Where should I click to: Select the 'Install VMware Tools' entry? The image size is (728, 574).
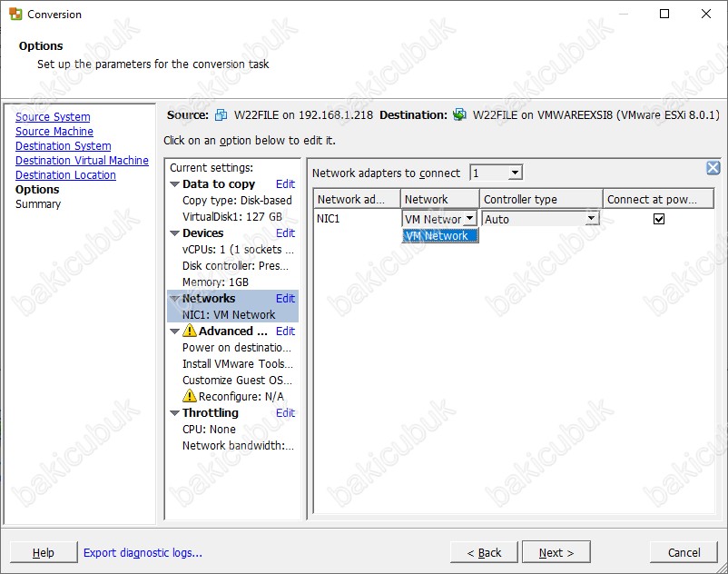[x=238, y=363]
